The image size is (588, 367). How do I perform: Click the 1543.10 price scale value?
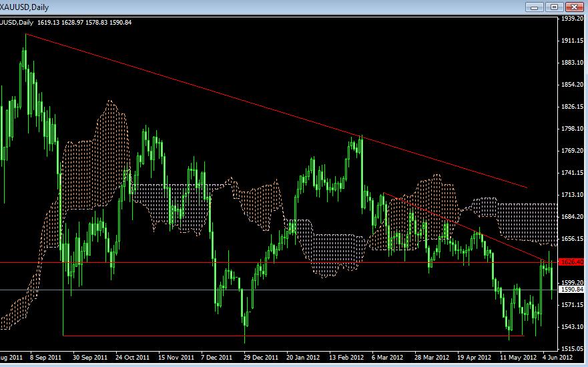(572, 327)
